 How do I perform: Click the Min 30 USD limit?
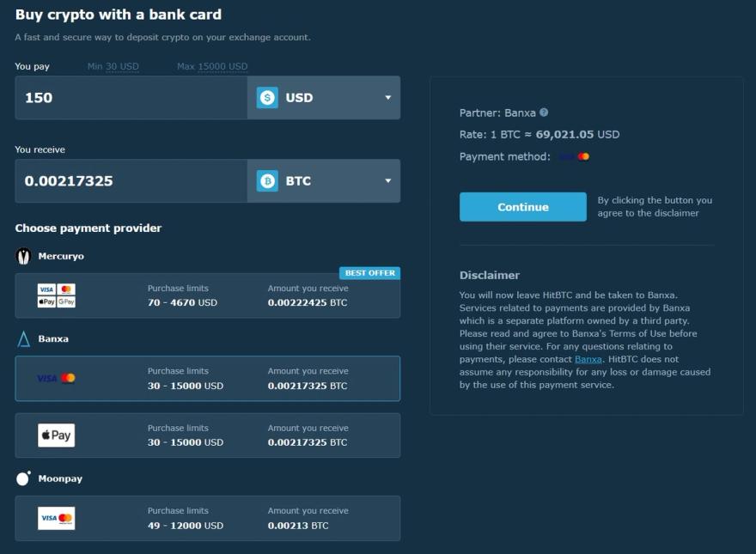point(113,66)
